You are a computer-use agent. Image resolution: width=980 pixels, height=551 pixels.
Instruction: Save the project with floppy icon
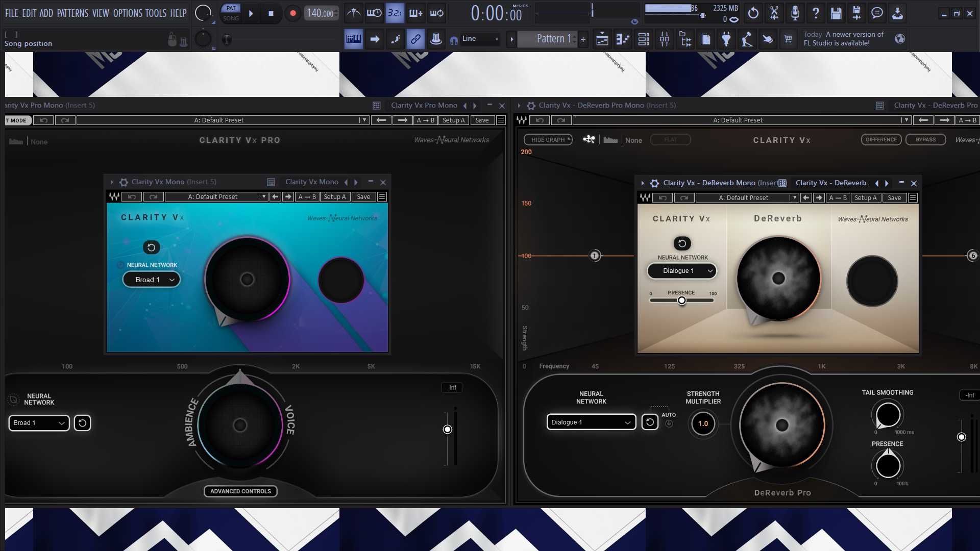pos(836,13)
